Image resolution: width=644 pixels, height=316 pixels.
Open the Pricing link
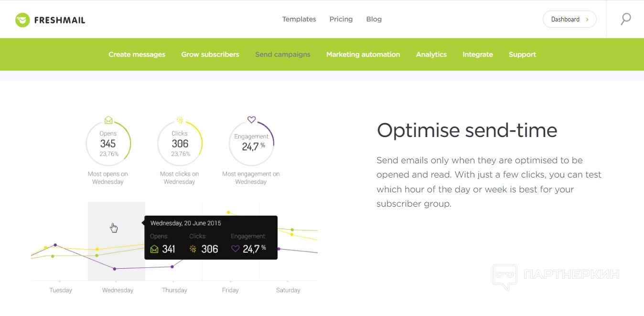(341, 19)
